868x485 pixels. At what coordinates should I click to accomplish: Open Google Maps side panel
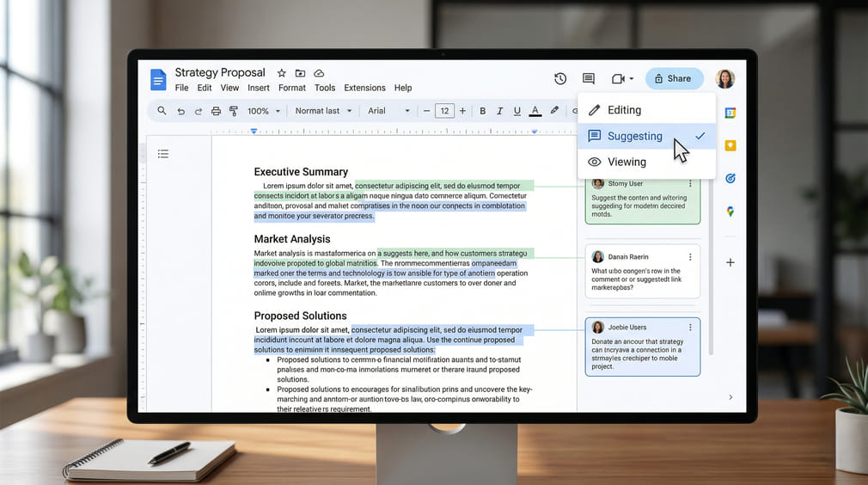pos(730,212)
